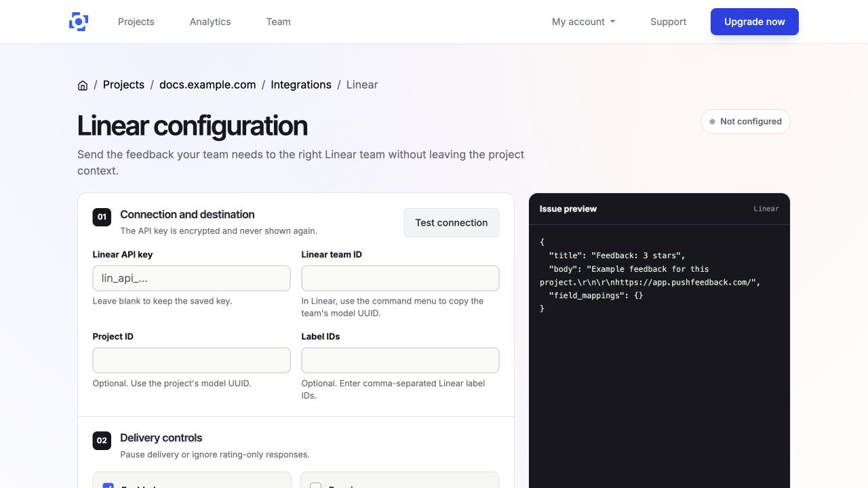Open Projects in the top navigation bar
Image resolution: width=868 pixels, height=488 pixels.
point(136,22)
